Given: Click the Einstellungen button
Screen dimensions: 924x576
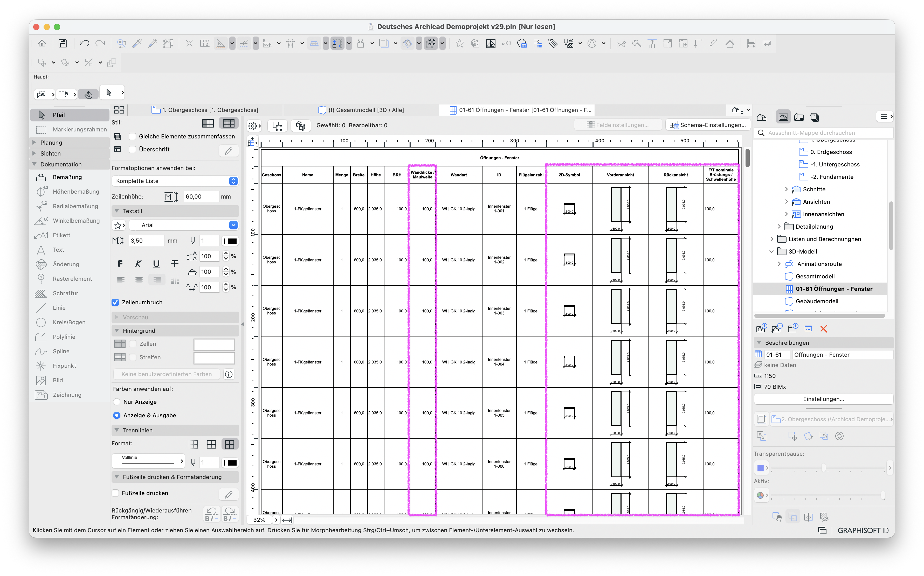Looking at the screenshot, I should coord(823,399).
